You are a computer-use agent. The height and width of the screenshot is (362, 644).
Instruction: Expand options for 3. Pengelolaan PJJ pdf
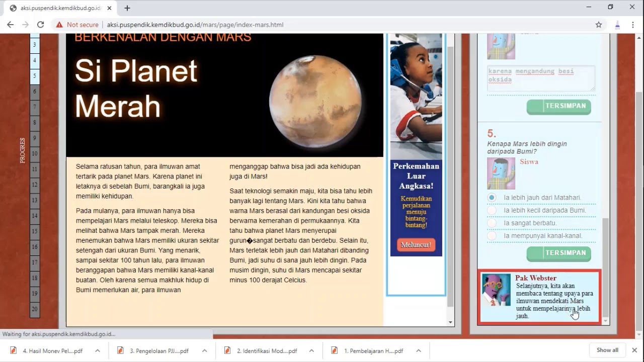tap(205, 351)
